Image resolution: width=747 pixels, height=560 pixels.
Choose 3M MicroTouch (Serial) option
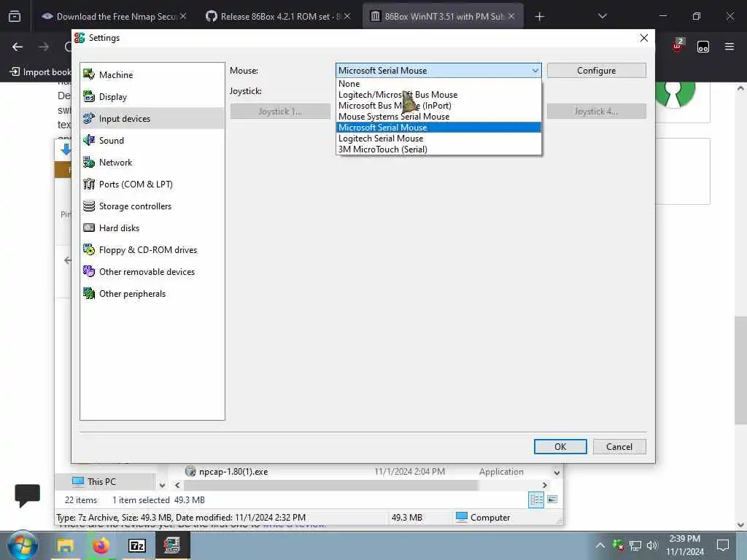pyautogui.click(x=438, y=149)
